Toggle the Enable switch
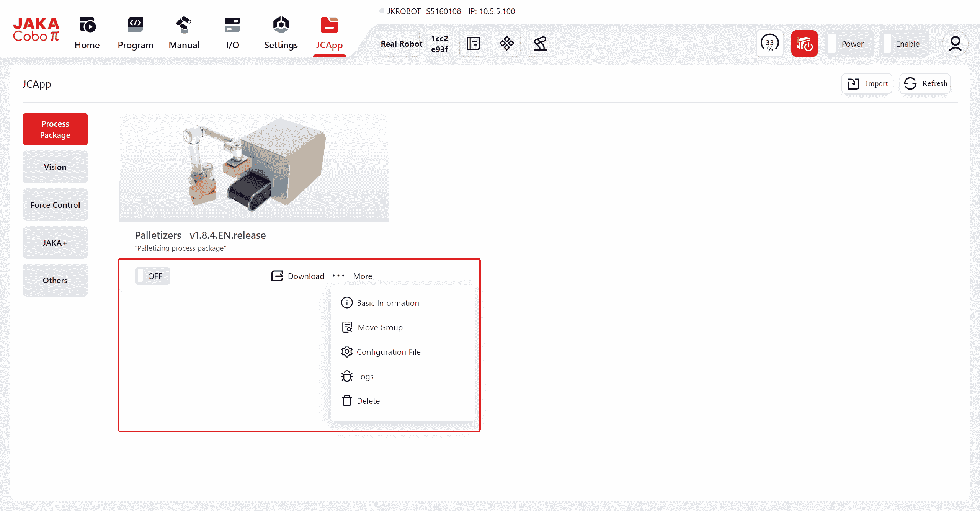Image resolution: width=980 pixels, height=511 pixels. click(904, 44)
